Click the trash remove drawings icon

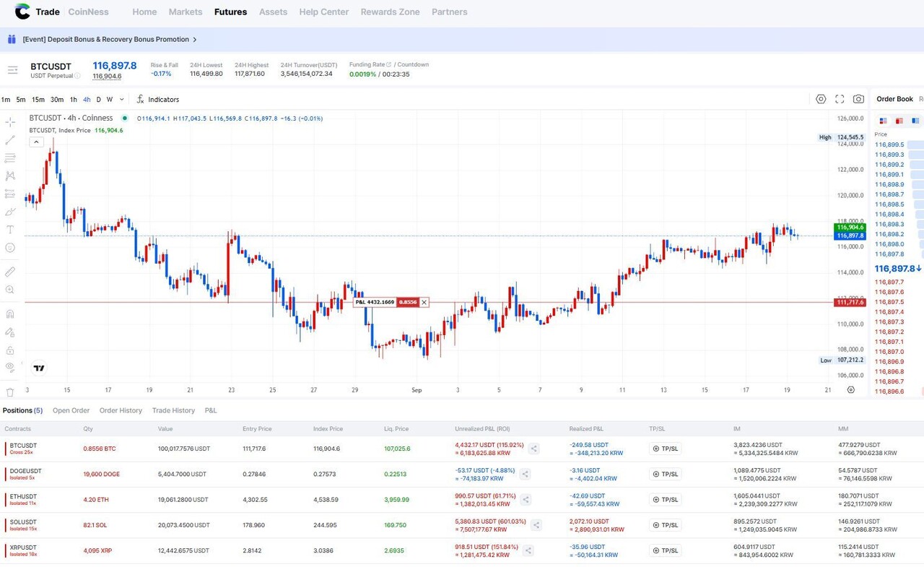click(x=10, y=392)
